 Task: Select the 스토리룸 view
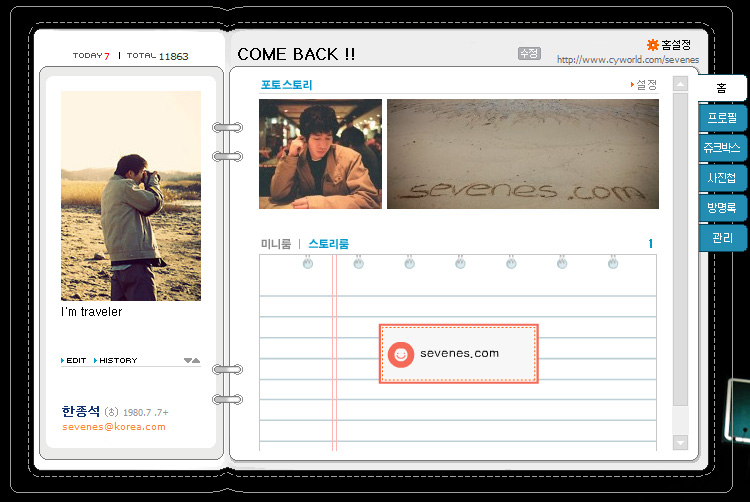(x=329, y=244)
